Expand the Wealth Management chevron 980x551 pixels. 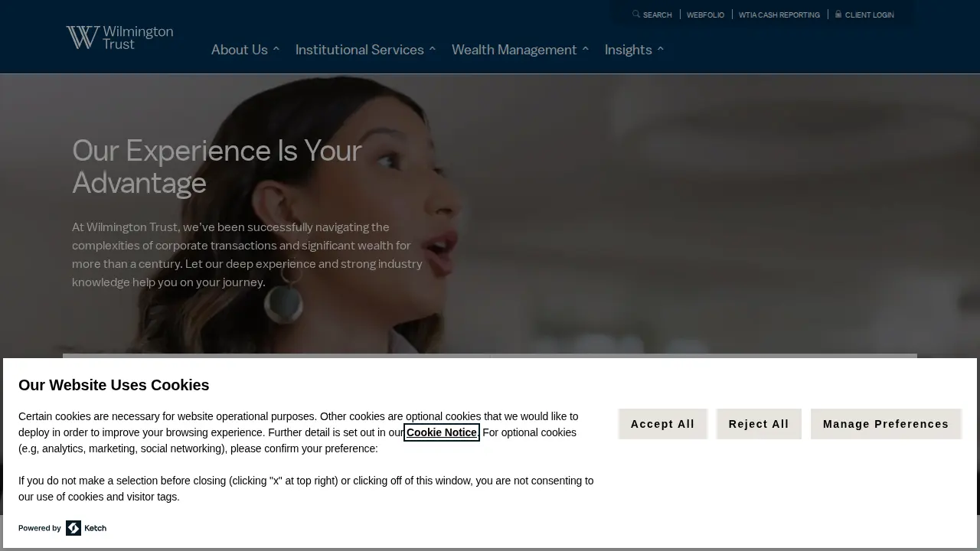tap(586, 50)
